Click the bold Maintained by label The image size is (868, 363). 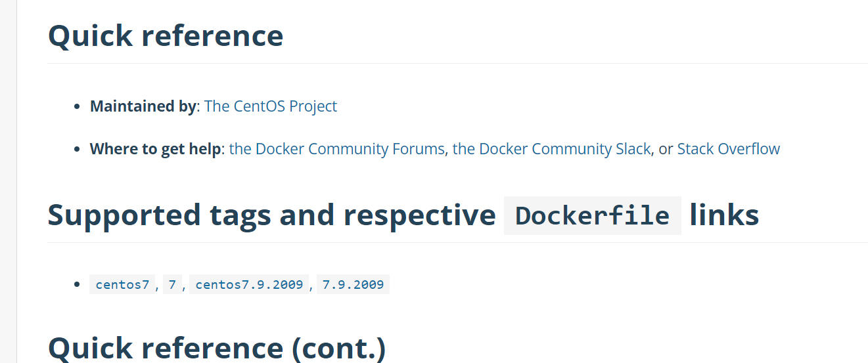click(143, 106)
